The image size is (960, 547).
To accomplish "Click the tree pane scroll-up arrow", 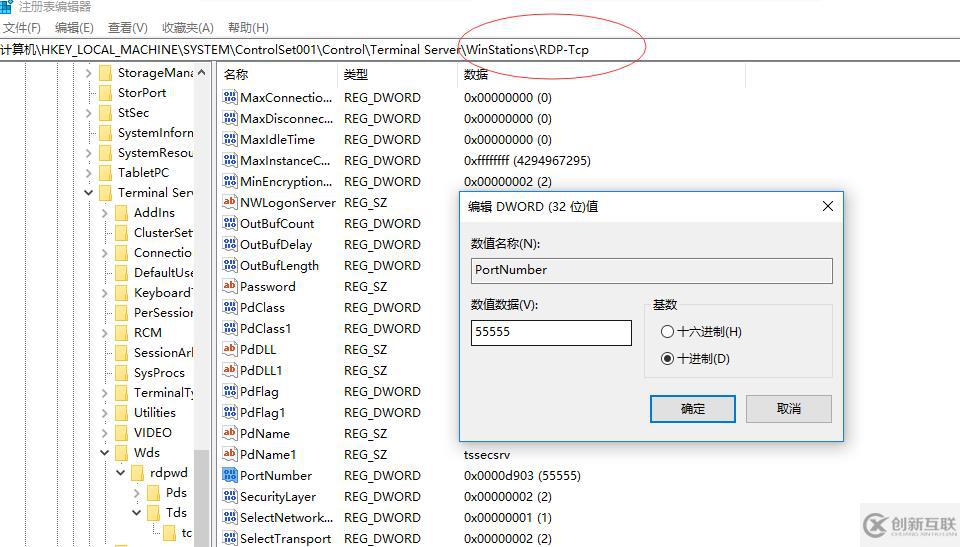I will pyautogui.click(x=201, y=73).
